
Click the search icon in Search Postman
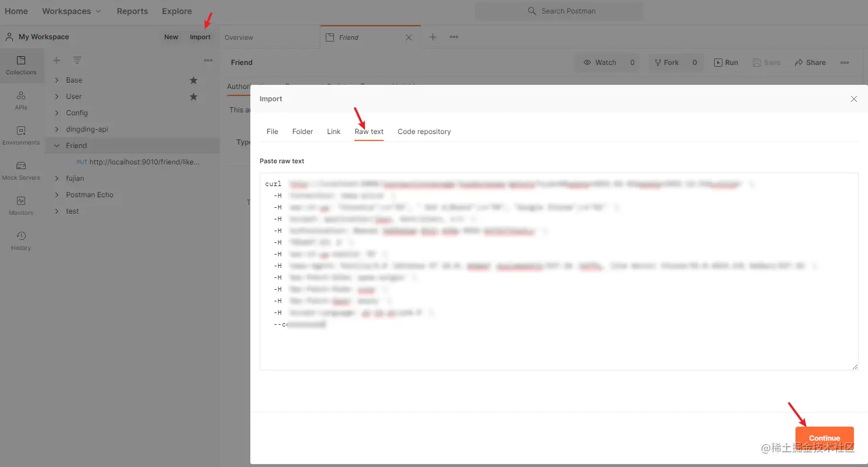[532, 11]
